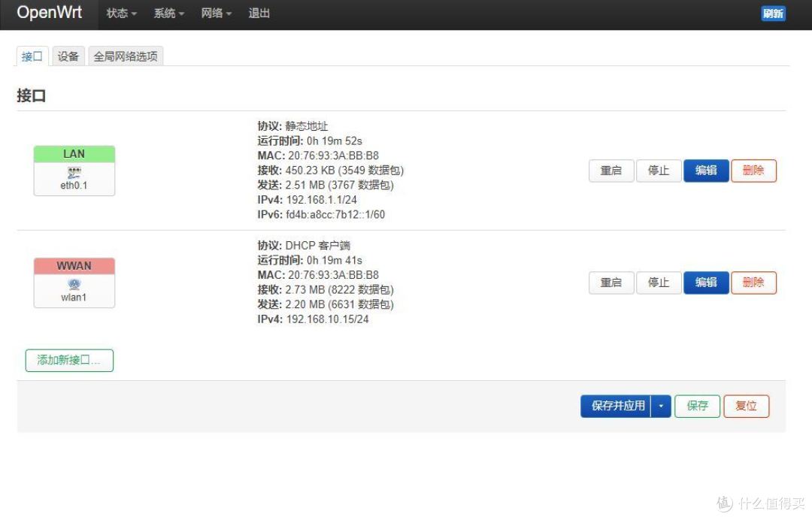The height and width of the screenshot is (520, 812).
Task: Reset changes with the 复位 button
Action: [746, 406]
